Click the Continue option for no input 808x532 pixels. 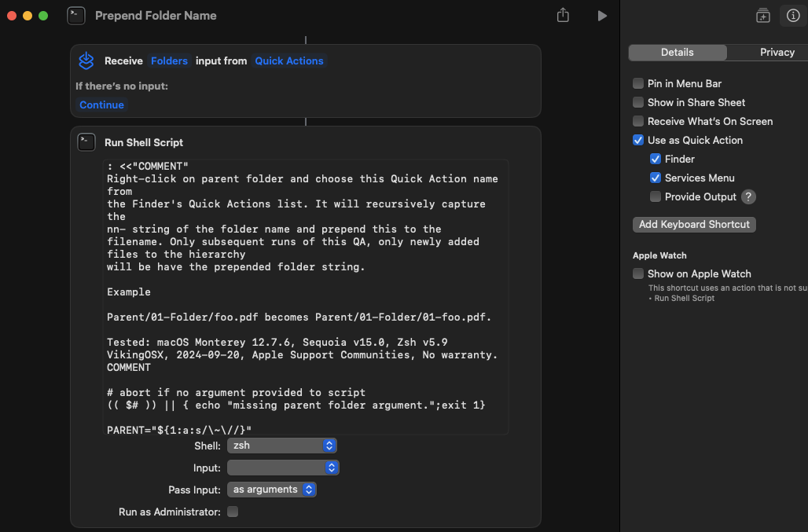[101, 105]
